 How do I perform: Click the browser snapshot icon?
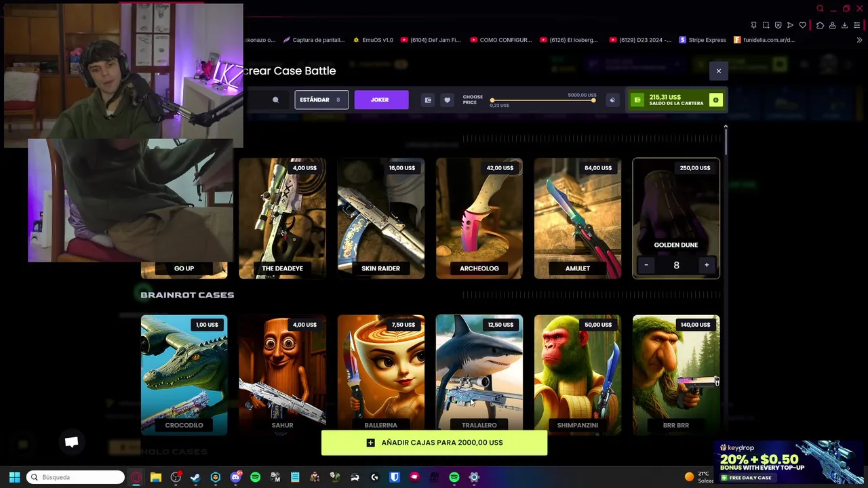[x=766, y=25]
